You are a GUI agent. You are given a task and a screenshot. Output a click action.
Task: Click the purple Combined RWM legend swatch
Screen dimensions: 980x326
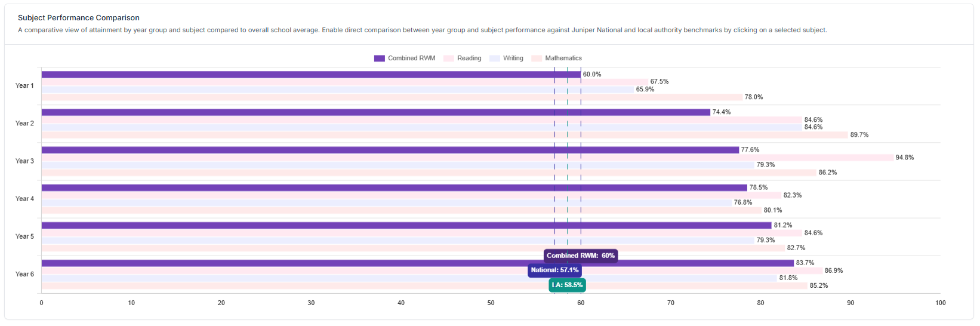[x=379, y=59]
